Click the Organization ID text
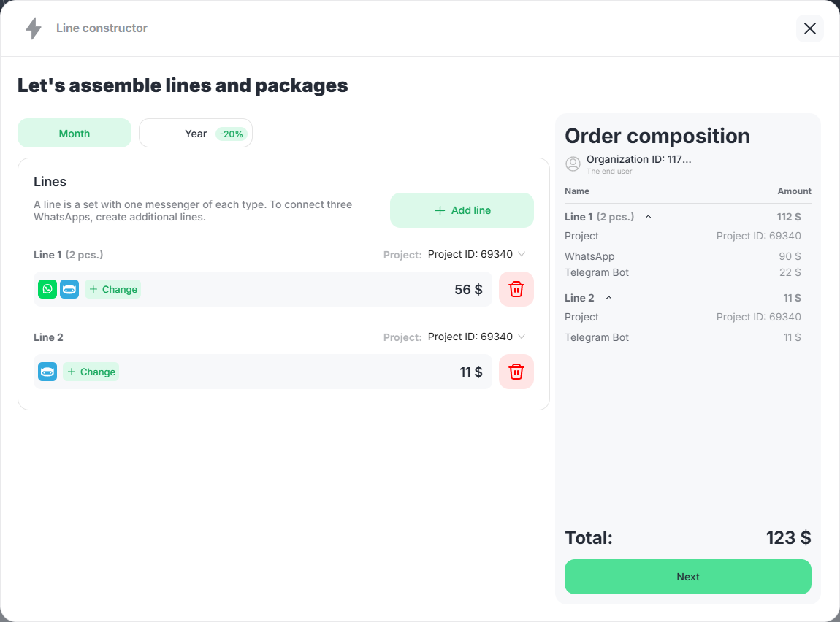840x622 pixels. point(638,159)
